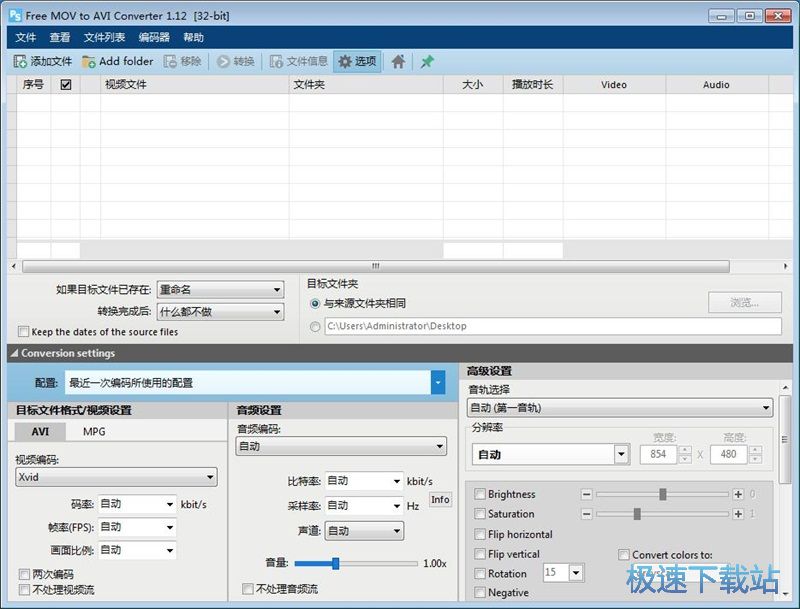Enable the Flip horizontal option
800x609 pixels.
click(480, 534)
